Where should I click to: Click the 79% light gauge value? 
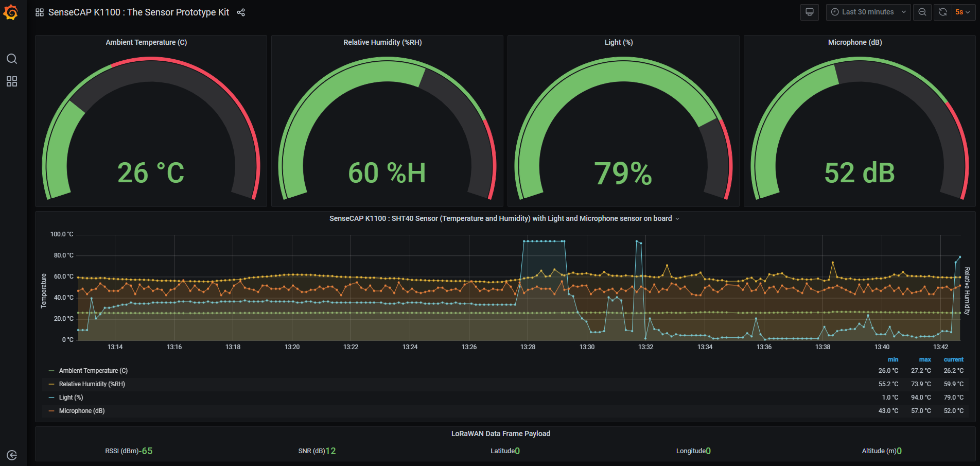tap(623, 173)
